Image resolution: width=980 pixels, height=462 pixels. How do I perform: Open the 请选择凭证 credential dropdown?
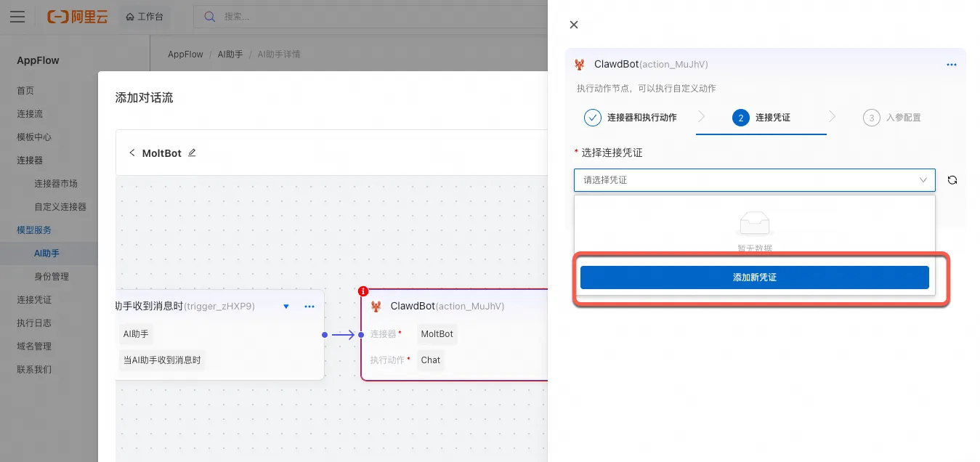point(755,179)
